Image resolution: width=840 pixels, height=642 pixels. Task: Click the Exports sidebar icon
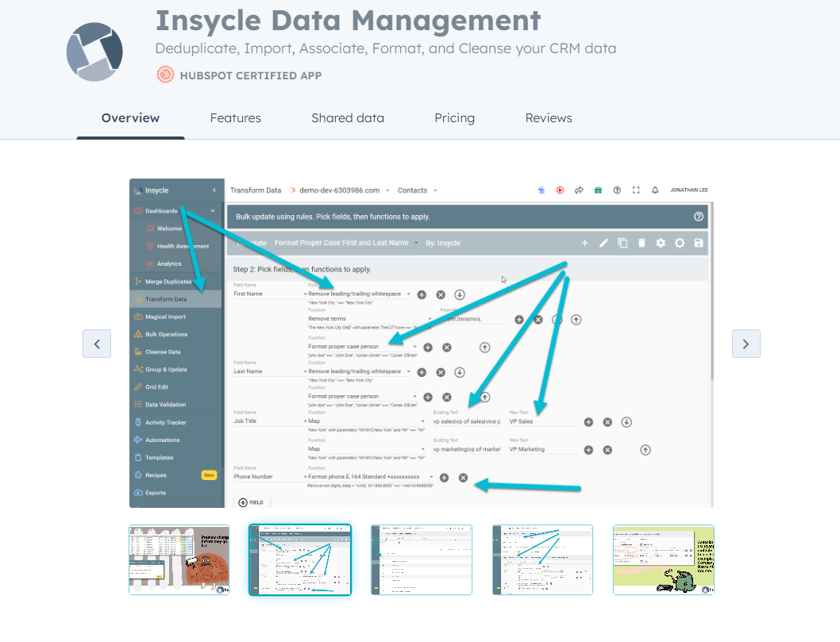click(138, 493)
